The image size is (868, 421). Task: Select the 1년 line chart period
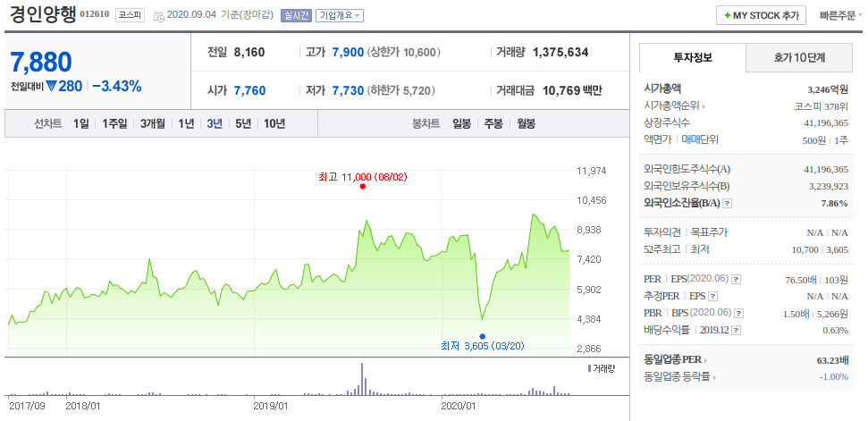coord(186,123)
